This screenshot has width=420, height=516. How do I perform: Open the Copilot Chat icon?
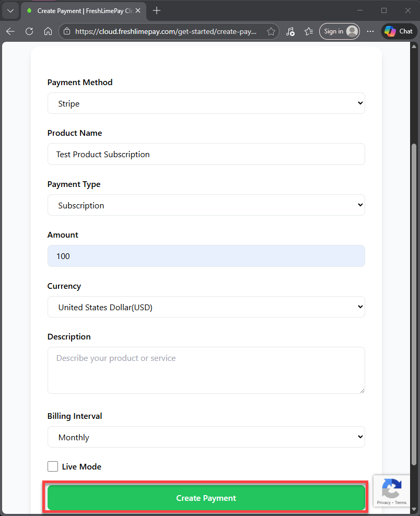(399, 31)
